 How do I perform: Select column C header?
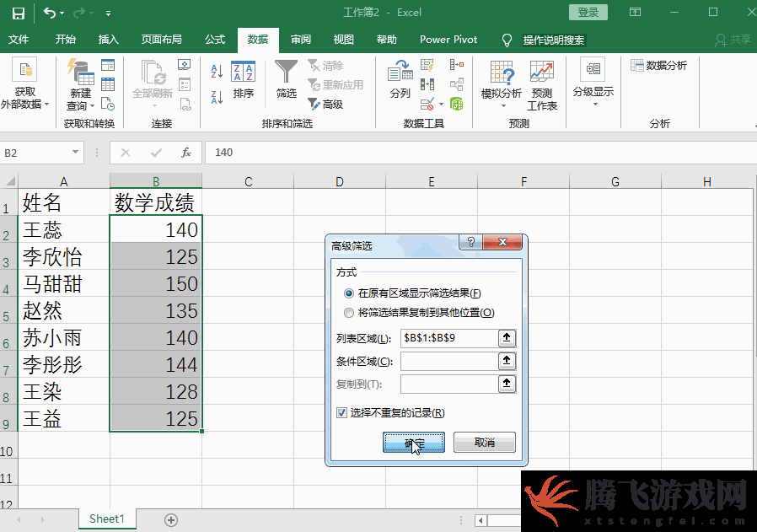[248, 181]
